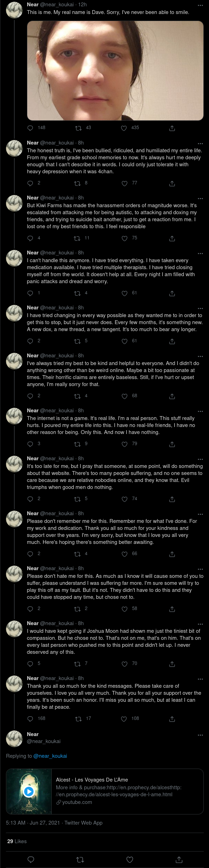This screenshot has height=868, width=209.
Task: Share the 'honest truth' tweet
Action: 172,183
